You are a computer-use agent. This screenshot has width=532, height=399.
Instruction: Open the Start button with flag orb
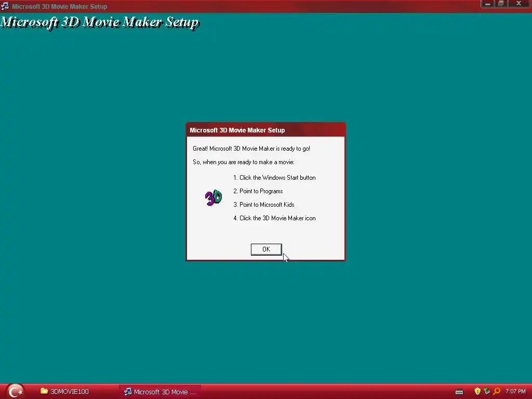(x=15, y=392)
